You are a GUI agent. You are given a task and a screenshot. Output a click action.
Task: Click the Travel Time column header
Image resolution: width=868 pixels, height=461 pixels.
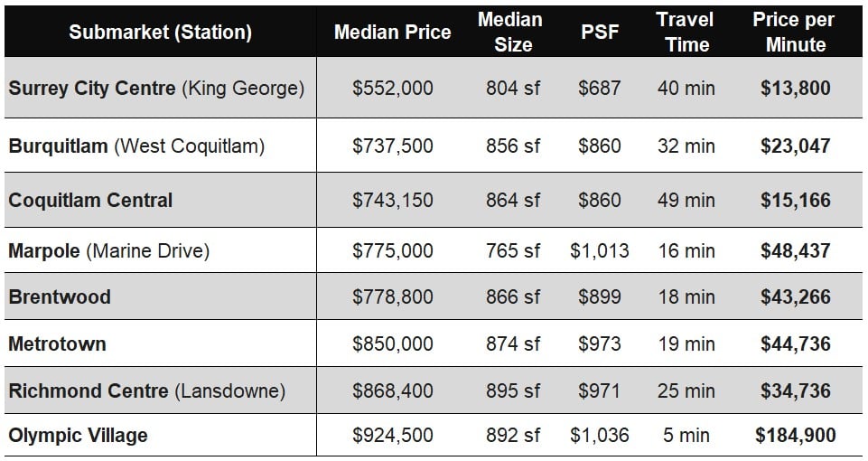[x=686, y=32]
